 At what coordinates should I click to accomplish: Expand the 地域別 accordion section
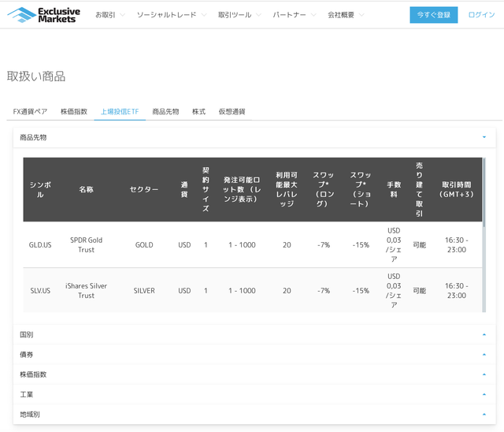tap(254, 415)
